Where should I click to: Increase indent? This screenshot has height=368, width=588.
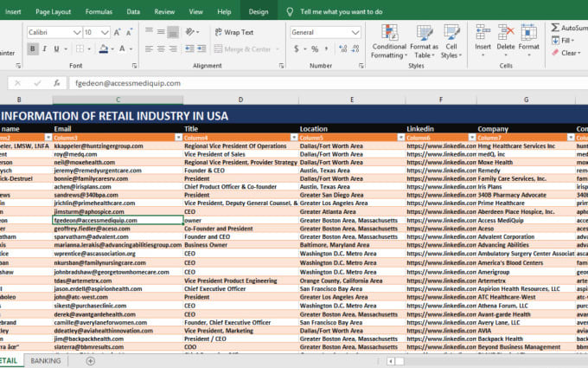(201, 48)
